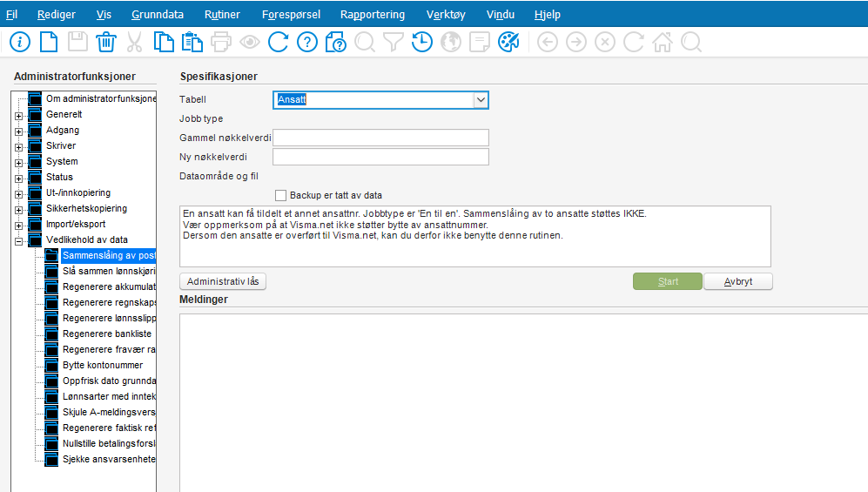The height and width of the screenshot is (492, 868).
Task: Click the Back arrow navigation icon
Action: 548,42
